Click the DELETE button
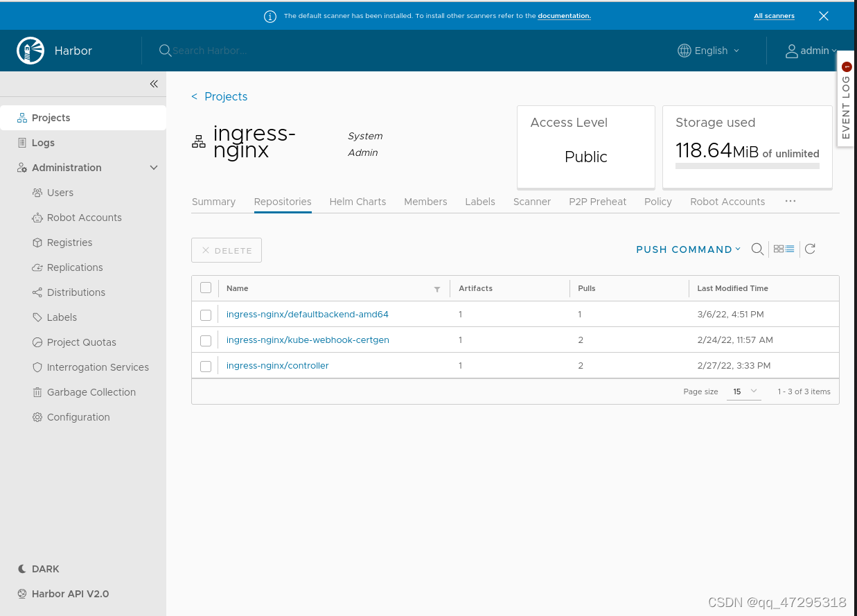 [x=227, y=250]
